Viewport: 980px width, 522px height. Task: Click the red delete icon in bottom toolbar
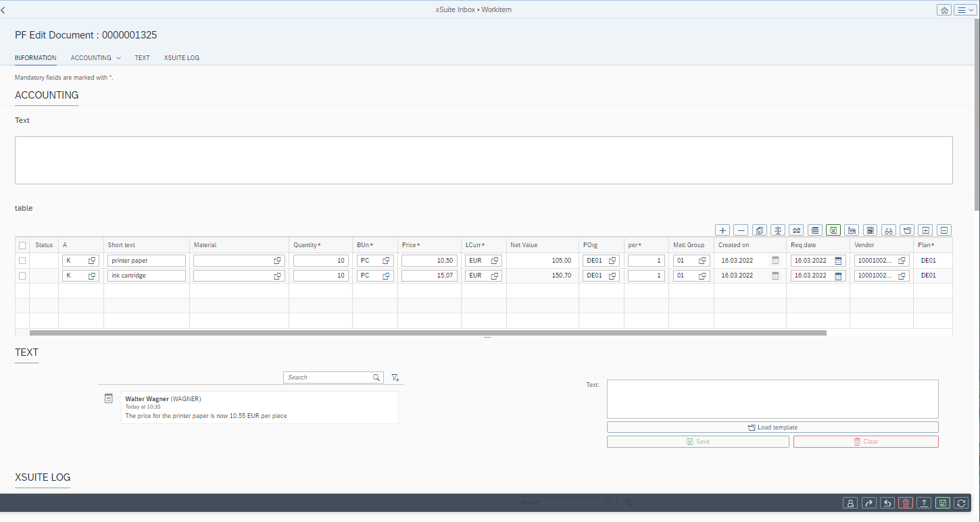(x=906, y=502)
